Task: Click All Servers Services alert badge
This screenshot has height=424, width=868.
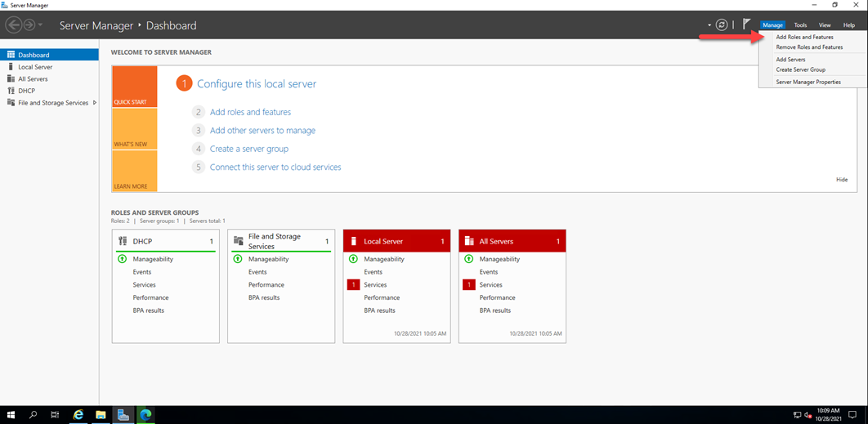Action: point(469,284)
